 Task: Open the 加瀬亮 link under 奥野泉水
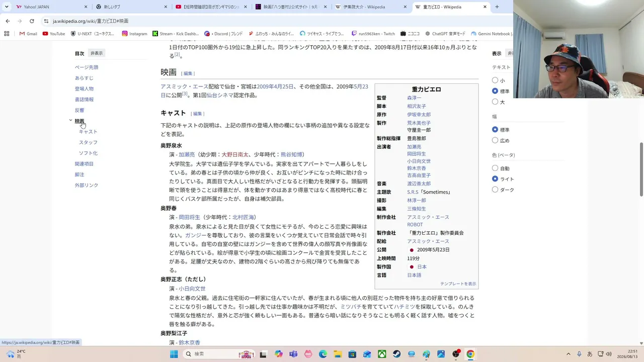click(x=187, y=155)
